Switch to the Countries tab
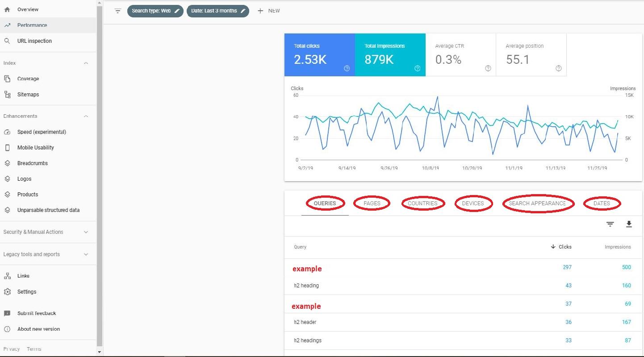Screen dimensions: 644x357 point(422,203)
